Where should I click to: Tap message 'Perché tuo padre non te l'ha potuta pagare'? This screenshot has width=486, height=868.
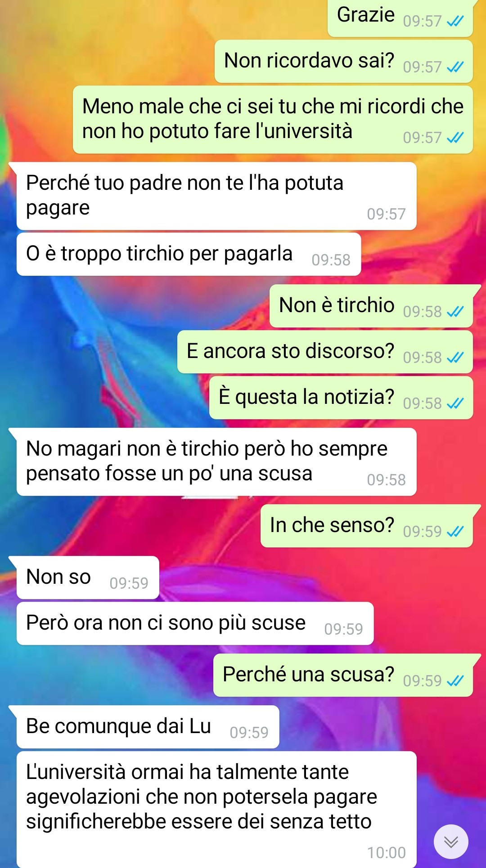216,196
